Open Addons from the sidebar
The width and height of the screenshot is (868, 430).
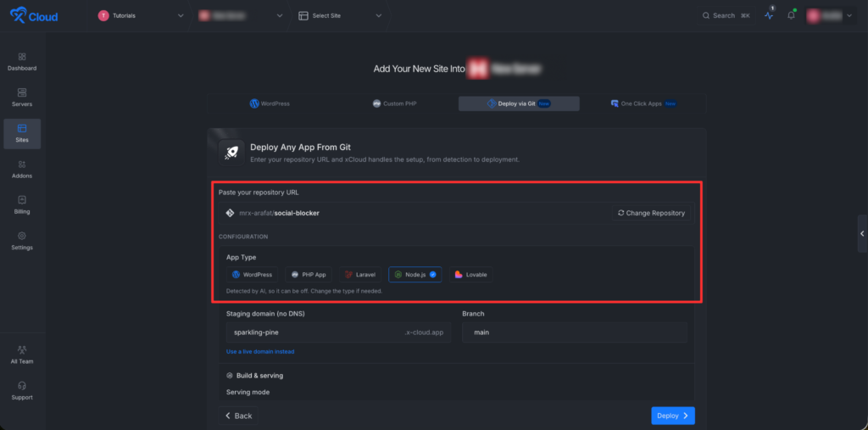(x=22, y=170)
